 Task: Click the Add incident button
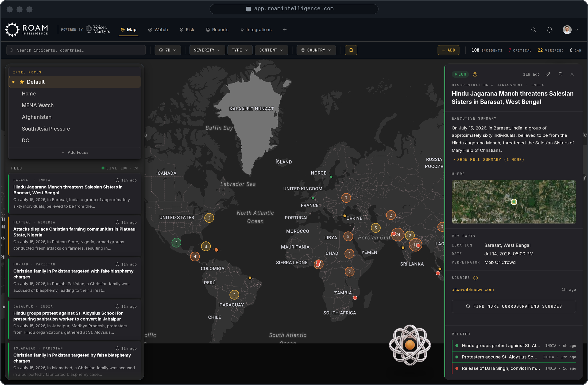pyautogui.click(x=448, y=50)
